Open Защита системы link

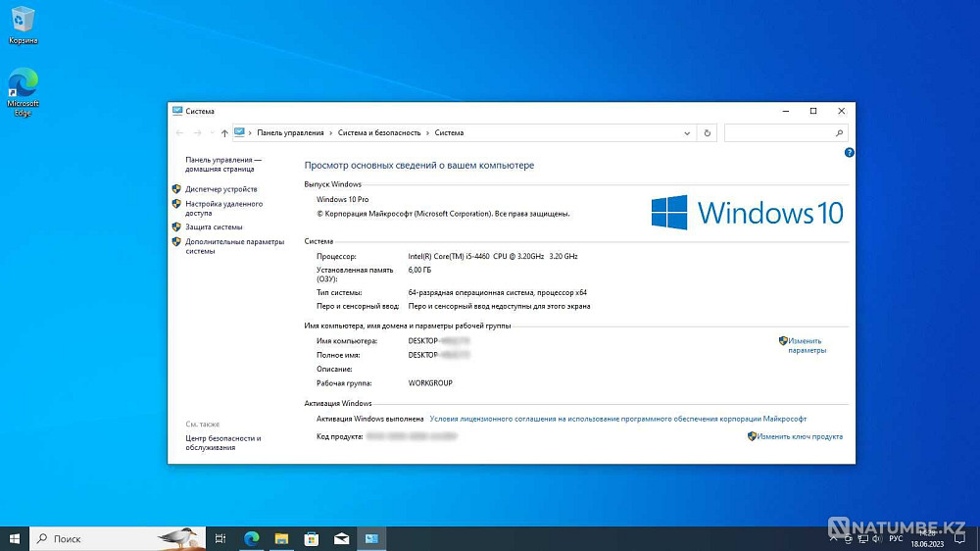point(214,227)
